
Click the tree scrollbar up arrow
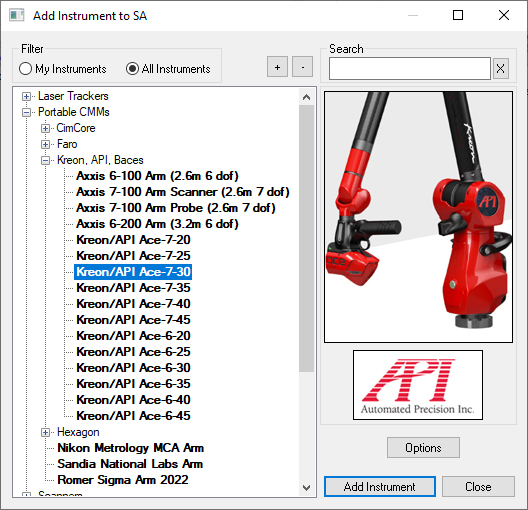(306, 97)
